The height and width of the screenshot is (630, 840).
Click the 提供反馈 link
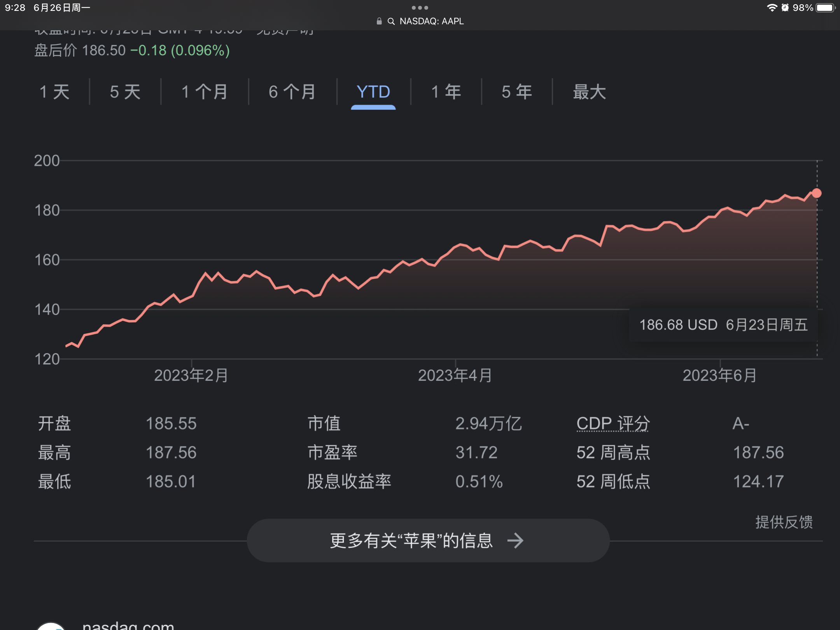coord(784,522)
